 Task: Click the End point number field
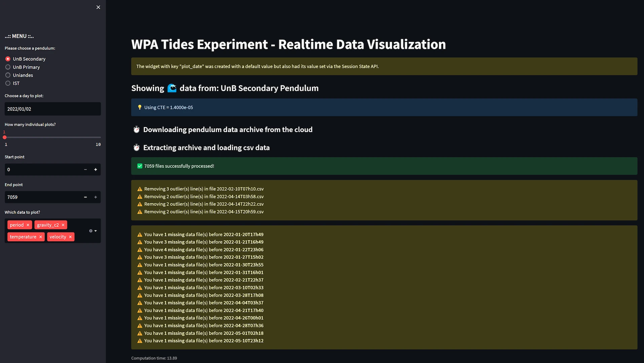click(x=42, y=197)
